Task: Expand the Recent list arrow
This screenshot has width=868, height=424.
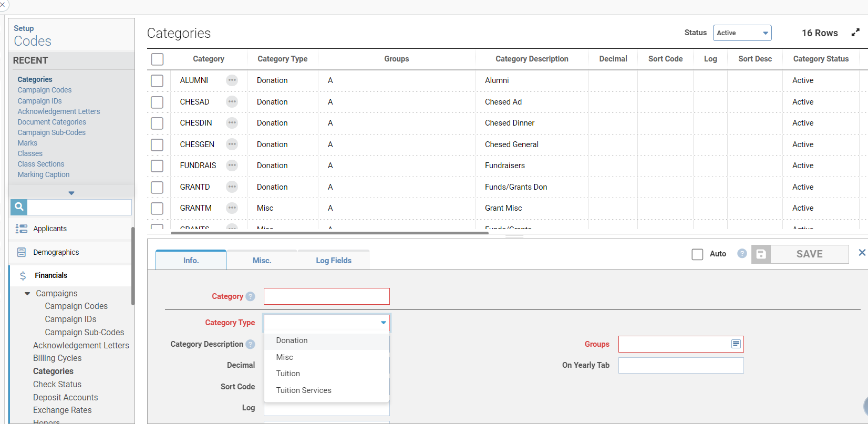Action: tap(71, 193)
